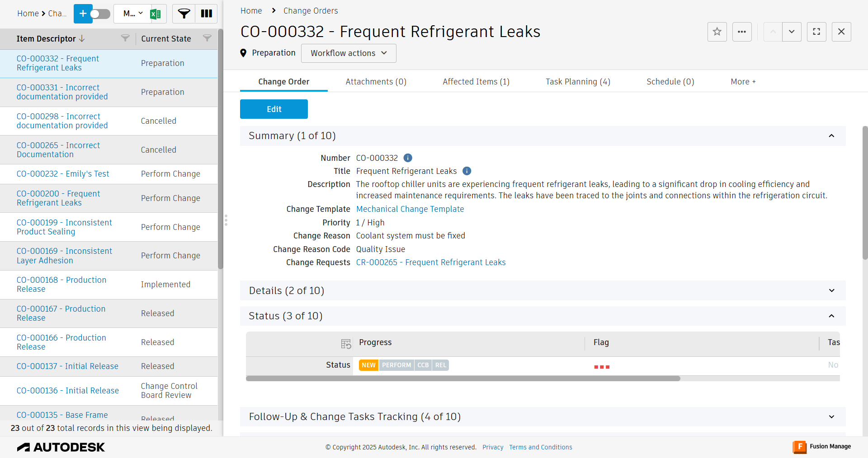Click the Edit button
This screenshot has width=868, height=458.
[274, 109]
